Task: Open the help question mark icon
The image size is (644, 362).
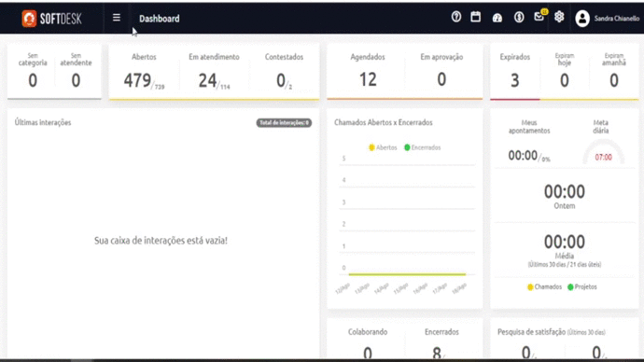Action: pyautogui.click(x=455, y=17)
